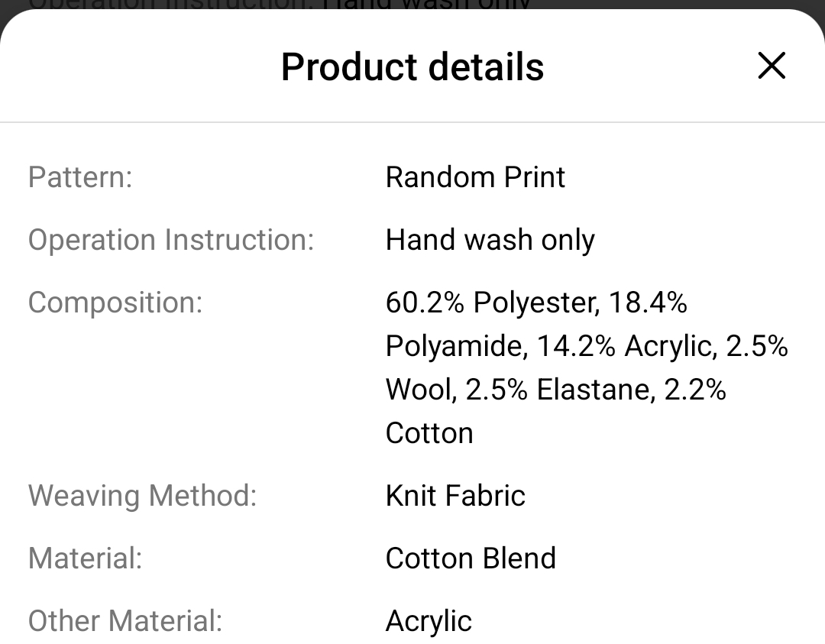The width and height of the screenshot is (825, 644).
Task: Select the Other Material label
Action: point(125,621)
